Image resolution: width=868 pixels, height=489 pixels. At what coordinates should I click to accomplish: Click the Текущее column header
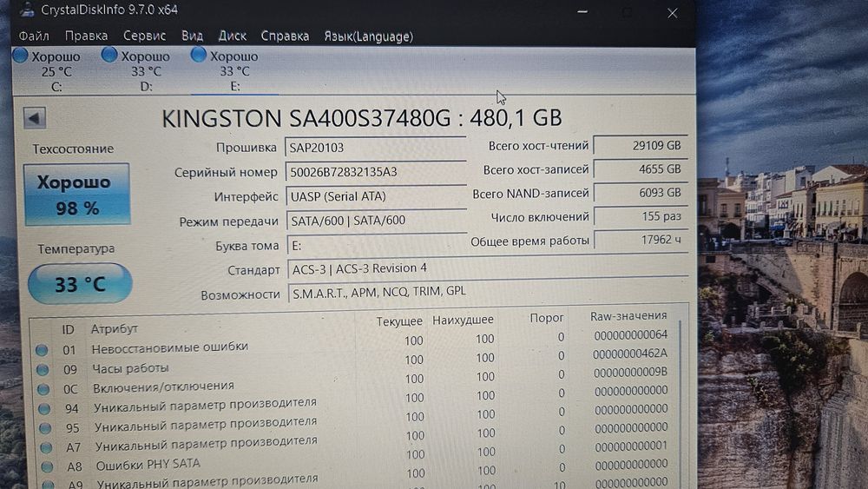[x=399, y=321]
